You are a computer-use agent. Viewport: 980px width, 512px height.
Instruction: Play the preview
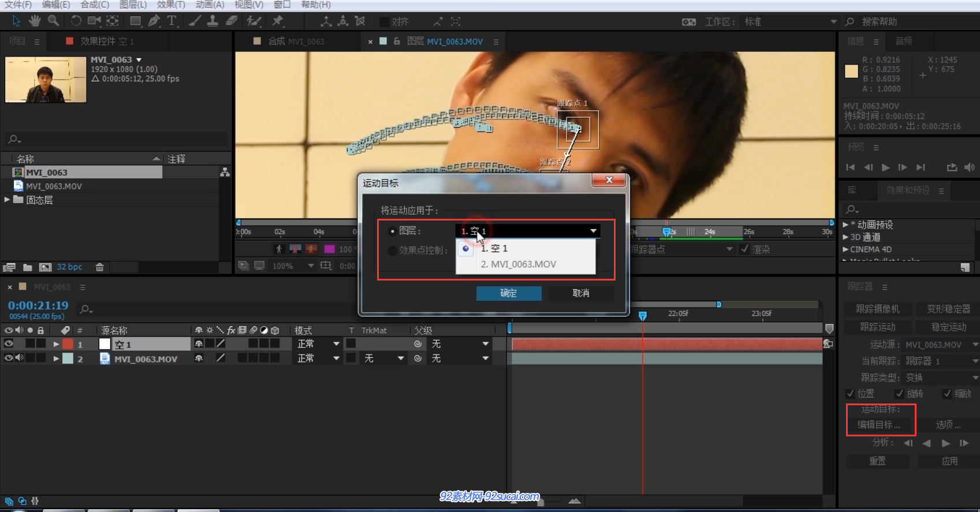(x=885, y=167)
